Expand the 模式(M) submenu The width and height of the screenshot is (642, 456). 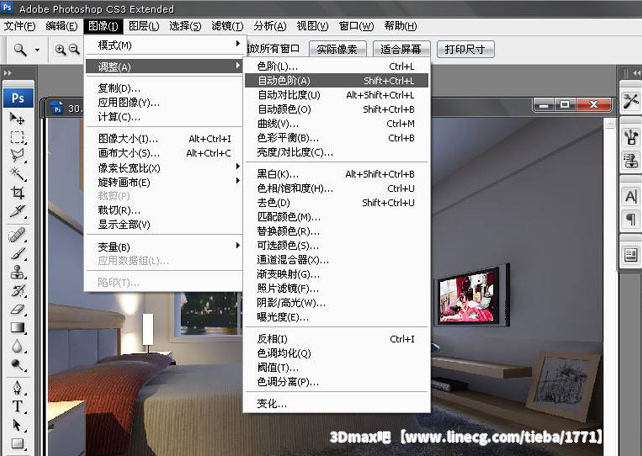[164, 45]
